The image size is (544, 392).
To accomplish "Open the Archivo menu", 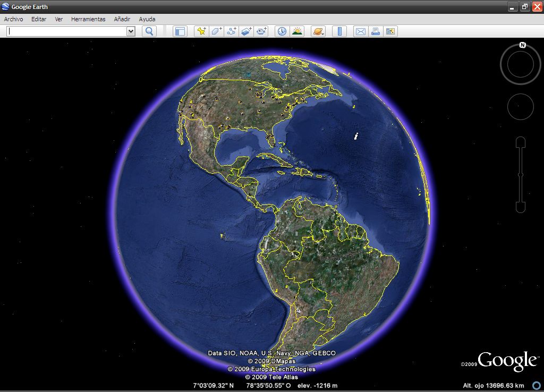I will tap(13, 20).
